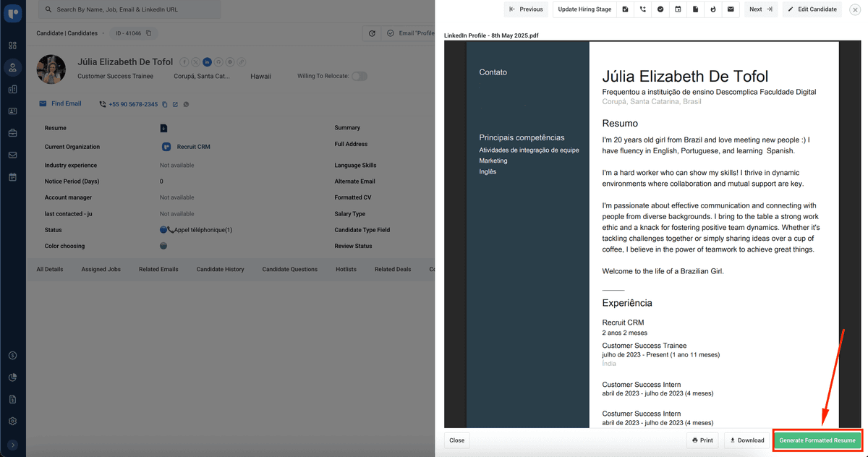868x457 pixels.
Task: Select the Jobs briefcase icon in the sidebar
Action: click(x=12, y=132)
